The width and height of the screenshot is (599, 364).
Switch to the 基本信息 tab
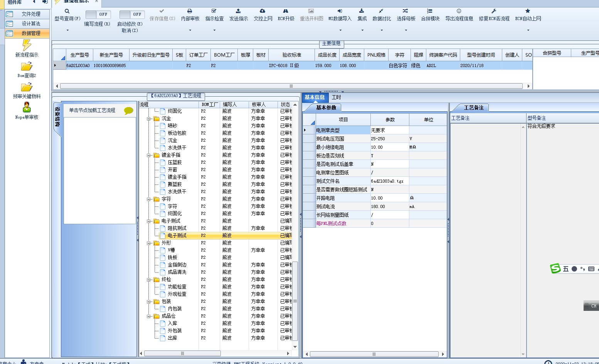pyautogui.click(x=315, y=97)
